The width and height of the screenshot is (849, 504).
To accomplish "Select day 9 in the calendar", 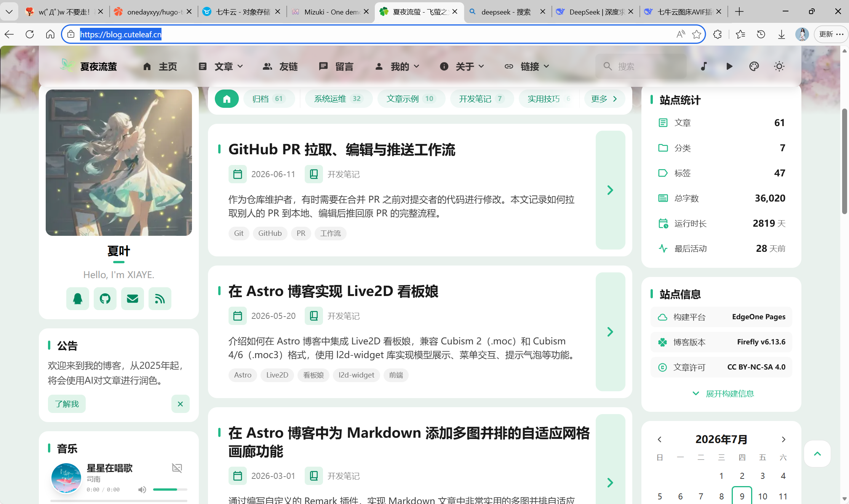I will coord(742,496).
